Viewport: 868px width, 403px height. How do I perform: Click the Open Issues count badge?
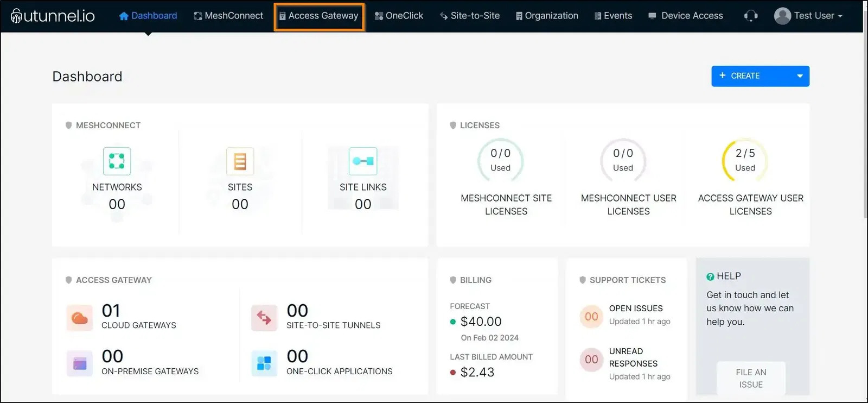(591, 317)
